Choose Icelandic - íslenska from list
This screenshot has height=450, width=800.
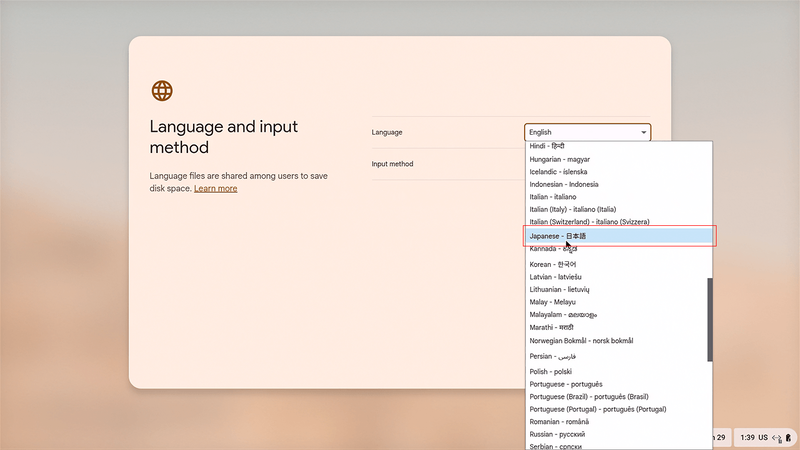[618, 172]
